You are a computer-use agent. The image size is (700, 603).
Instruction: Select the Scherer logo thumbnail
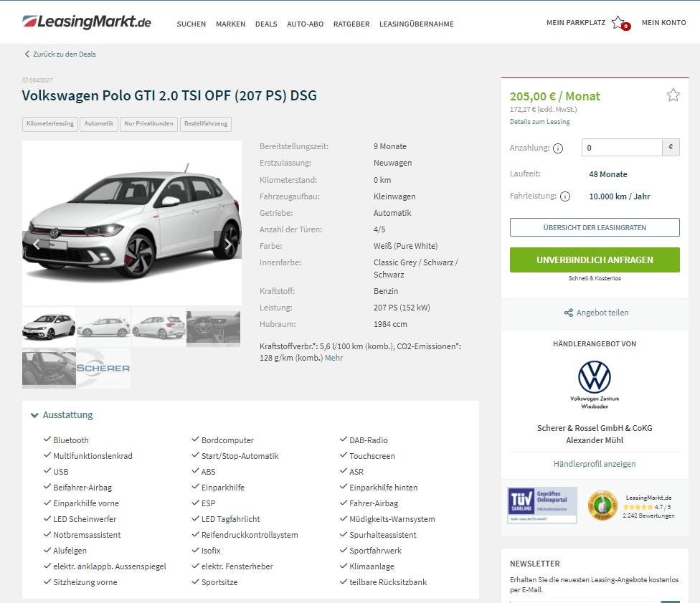point(103,369)
